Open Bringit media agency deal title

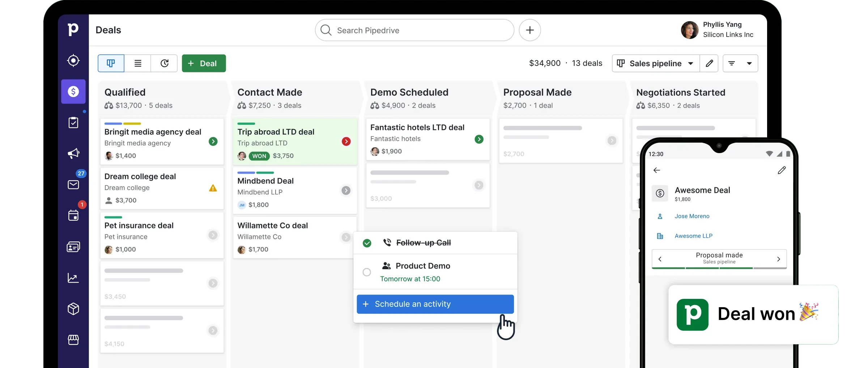click(x=153, y=132)
